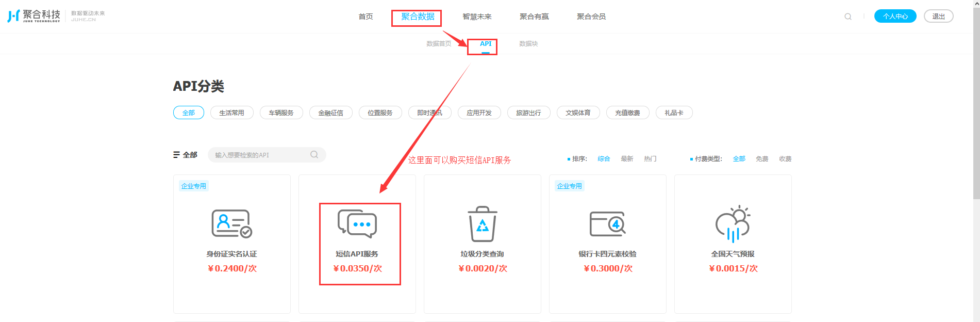Click the 个人中心 button
The image size is (980, 322).
pos(895,16)
